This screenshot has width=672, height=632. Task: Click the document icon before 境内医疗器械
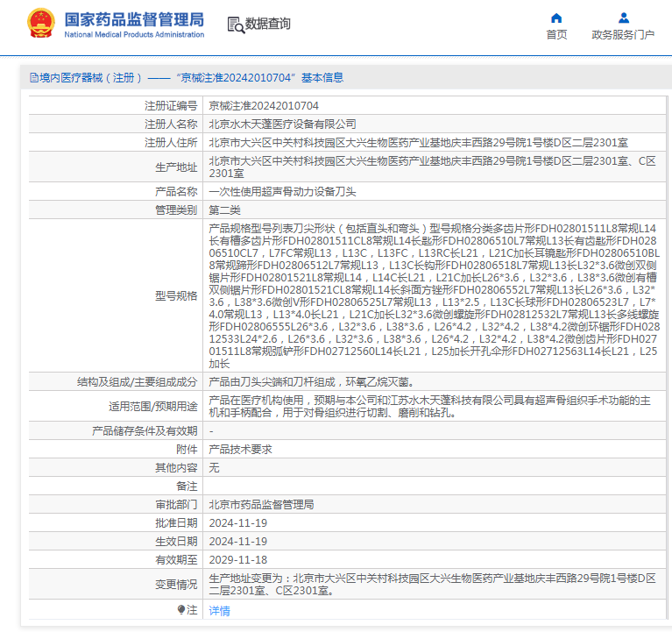(x=34, y=78)
